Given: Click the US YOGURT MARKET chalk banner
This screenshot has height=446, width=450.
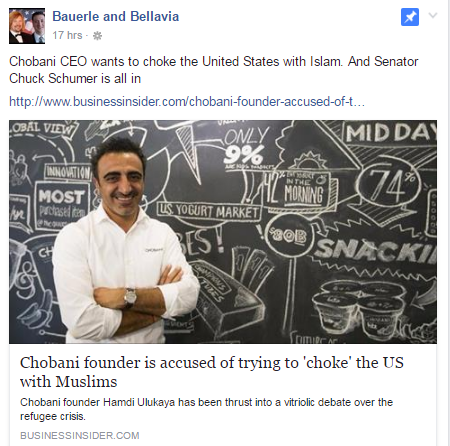Looking at the screenshot, I should (209, 212).
